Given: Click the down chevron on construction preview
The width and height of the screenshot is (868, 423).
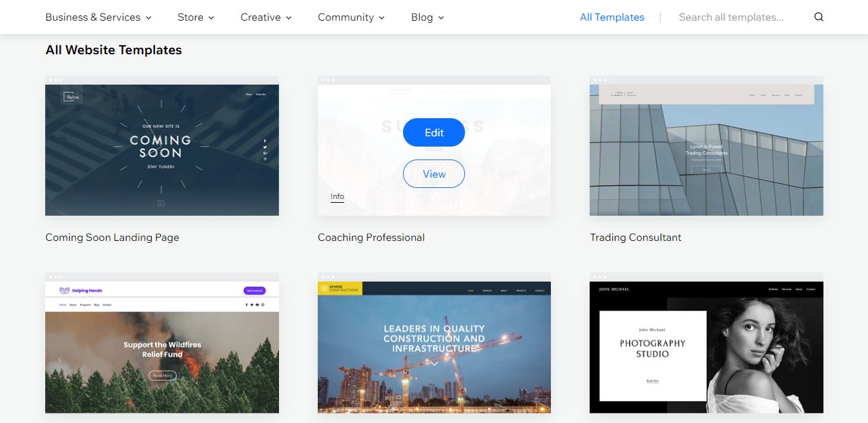Looking at the screenshot, I should tap(434, 364).
